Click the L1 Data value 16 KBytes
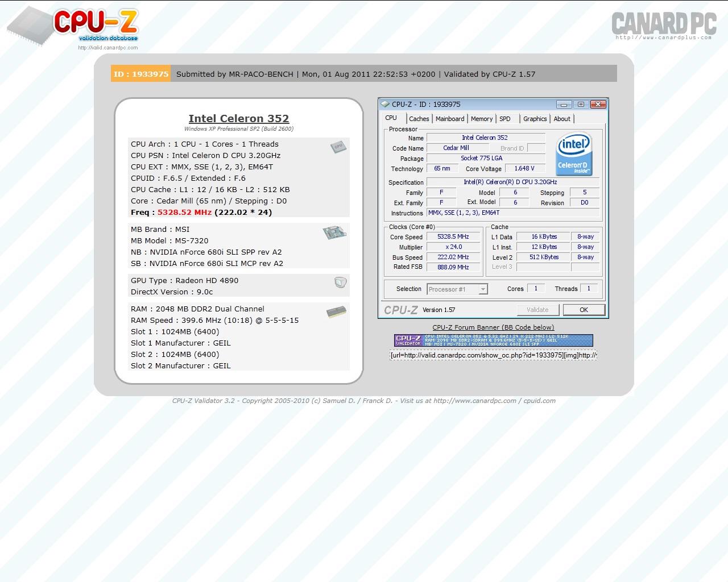 point(544,236)
